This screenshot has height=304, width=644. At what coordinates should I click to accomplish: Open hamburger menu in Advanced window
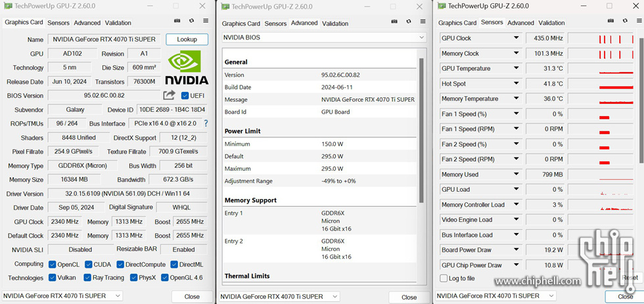click(x=423, y=21)
